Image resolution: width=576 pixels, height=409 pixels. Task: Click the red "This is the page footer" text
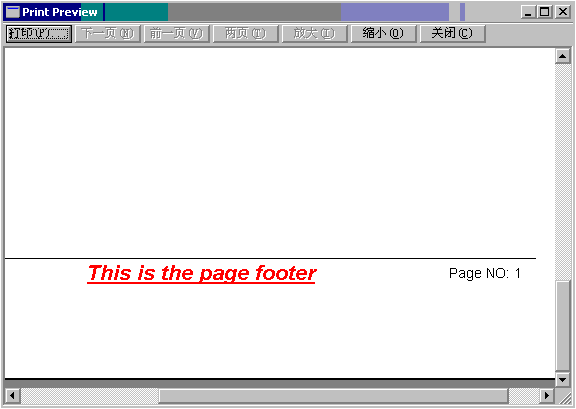pyautogui.click(x=202, y=274)
